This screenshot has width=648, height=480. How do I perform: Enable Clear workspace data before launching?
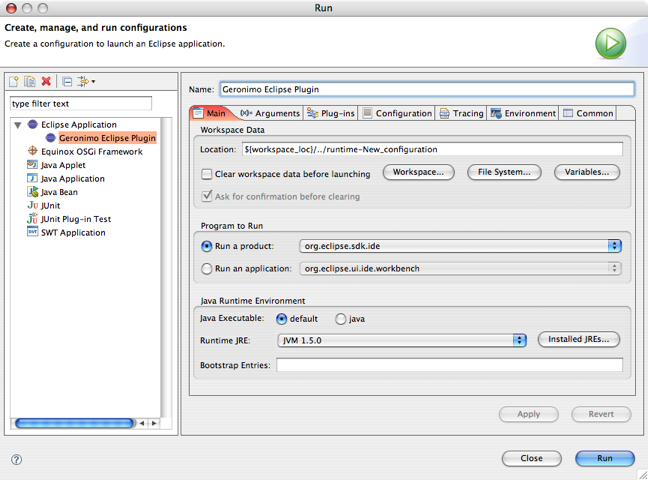click(207, 174)
